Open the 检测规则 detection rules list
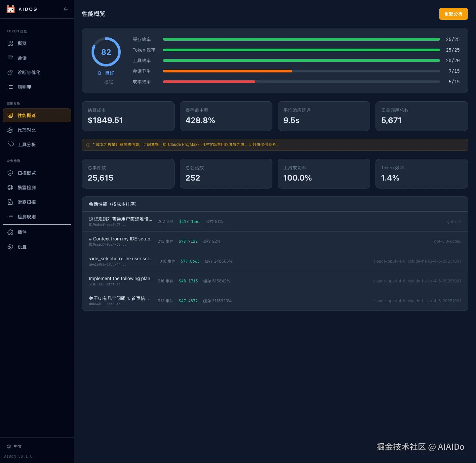The image size is (476, 463). [x=10, y=217]
